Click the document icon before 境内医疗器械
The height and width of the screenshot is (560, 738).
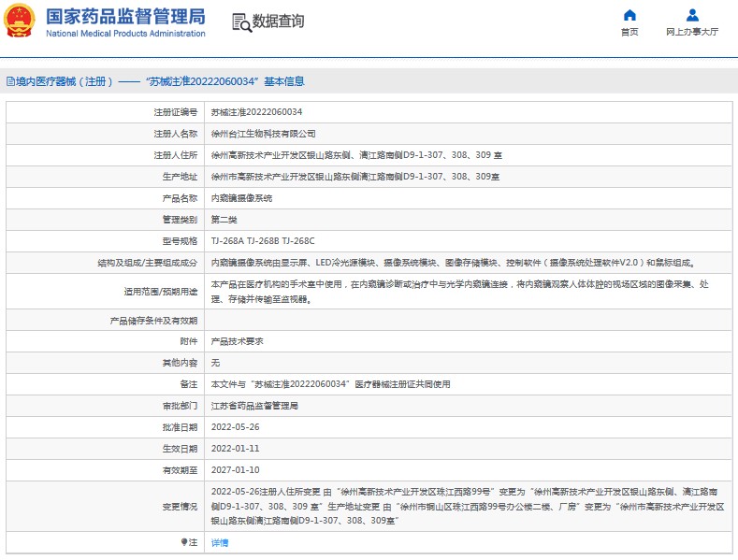coord(9,81)
